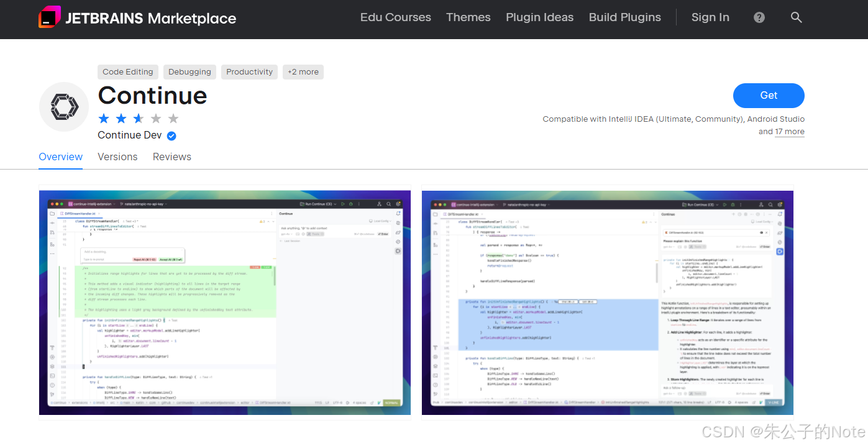
Task: Open the first screenshot with green diff highlight
Action: pos(225,303)
